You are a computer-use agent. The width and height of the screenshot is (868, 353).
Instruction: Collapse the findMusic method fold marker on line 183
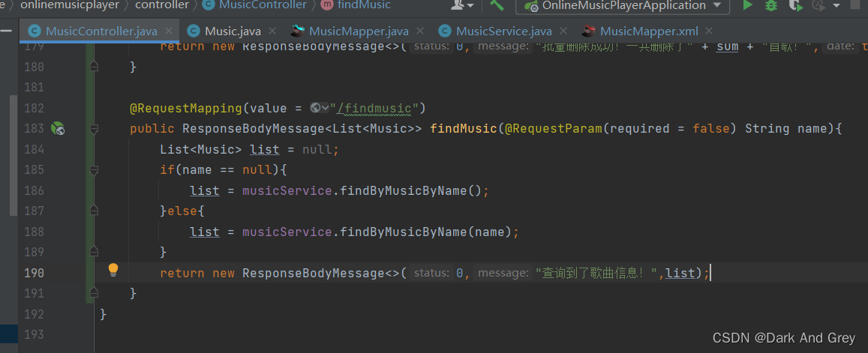[x=94, y=129]
